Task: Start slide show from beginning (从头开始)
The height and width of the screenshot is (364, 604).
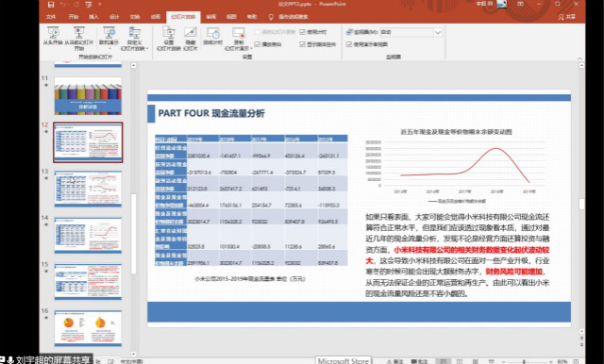Action: (53, 36)
